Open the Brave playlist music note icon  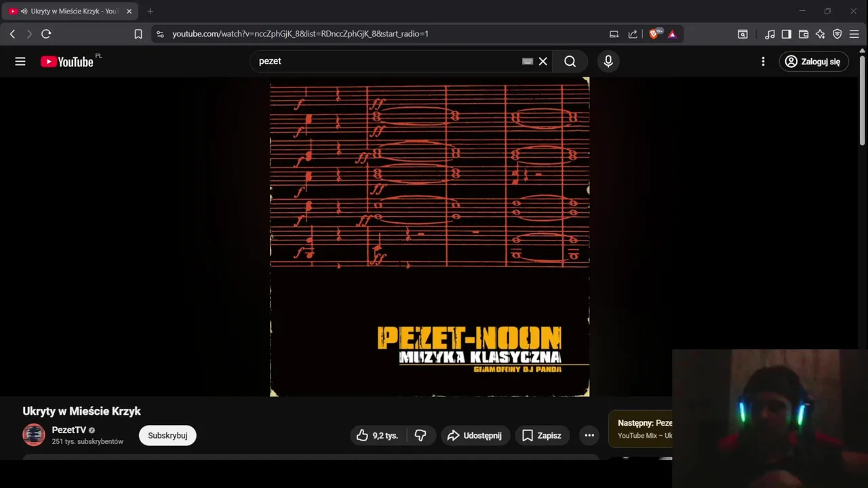coord(770,34)
